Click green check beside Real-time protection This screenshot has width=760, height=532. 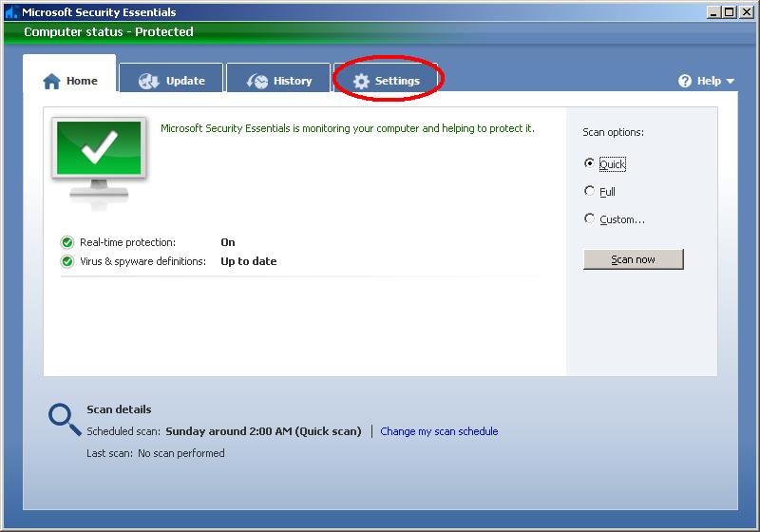67,242
